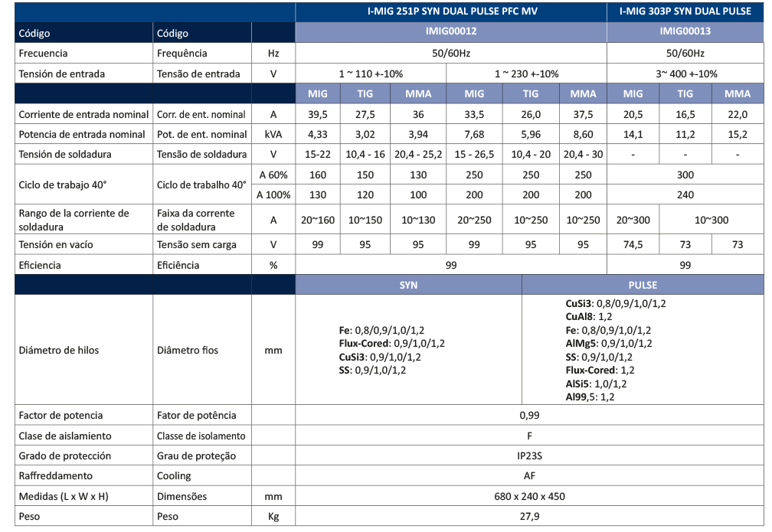
Task: Click the insulation class value 'F'
Action: (529, 436)
